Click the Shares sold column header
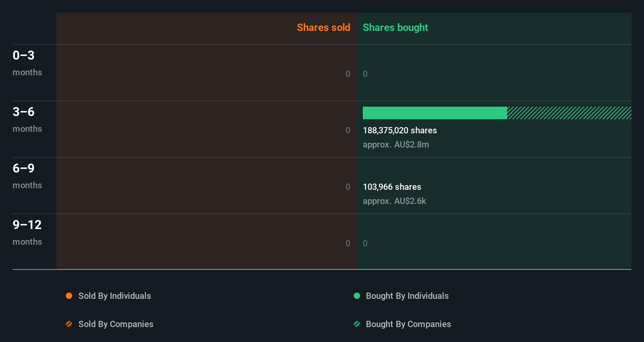The image size is (644, 342). point(324,27)
